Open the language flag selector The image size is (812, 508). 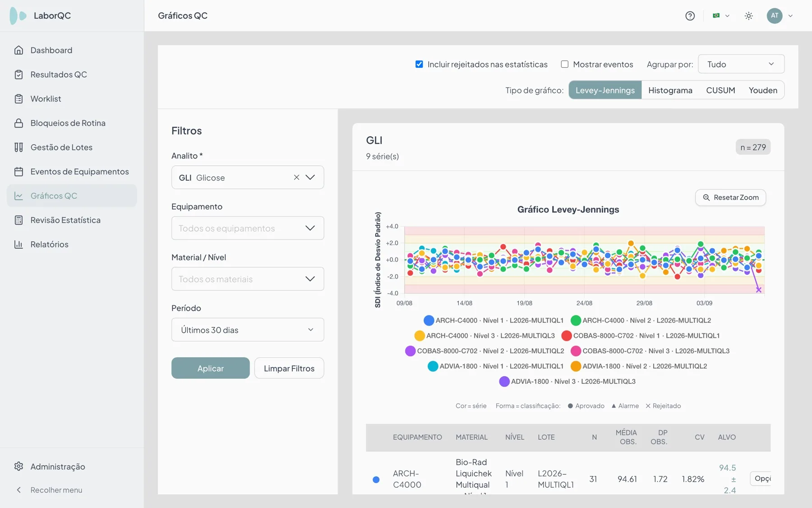tap(721, 16)
